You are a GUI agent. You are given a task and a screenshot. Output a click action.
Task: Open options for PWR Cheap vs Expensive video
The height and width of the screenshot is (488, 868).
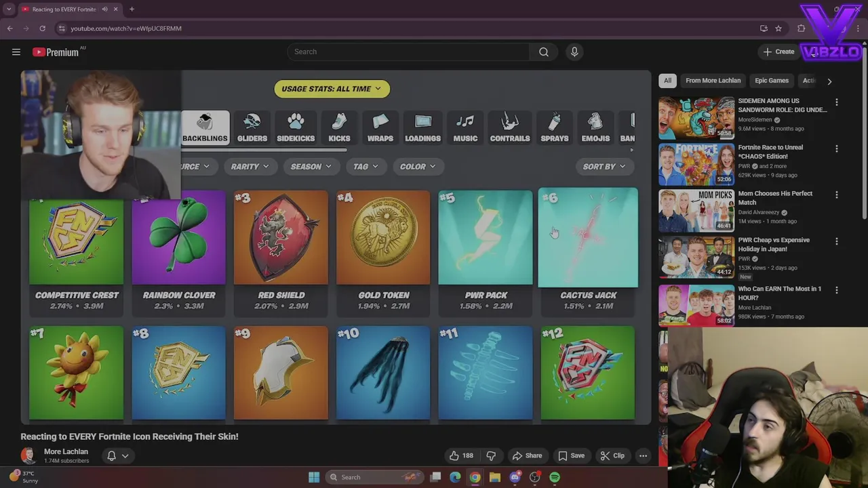click(836, 241)
